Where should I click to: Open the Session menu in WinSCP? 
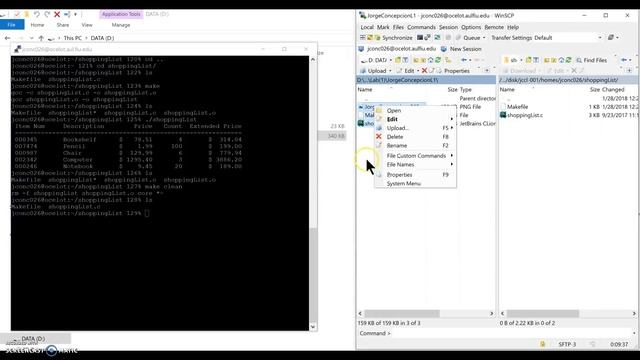(448, 27)
